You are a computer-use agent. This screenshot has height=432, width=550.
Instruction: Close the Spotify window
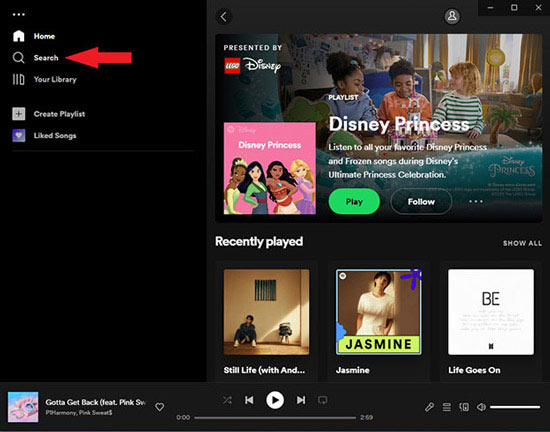tap(538, 8)
